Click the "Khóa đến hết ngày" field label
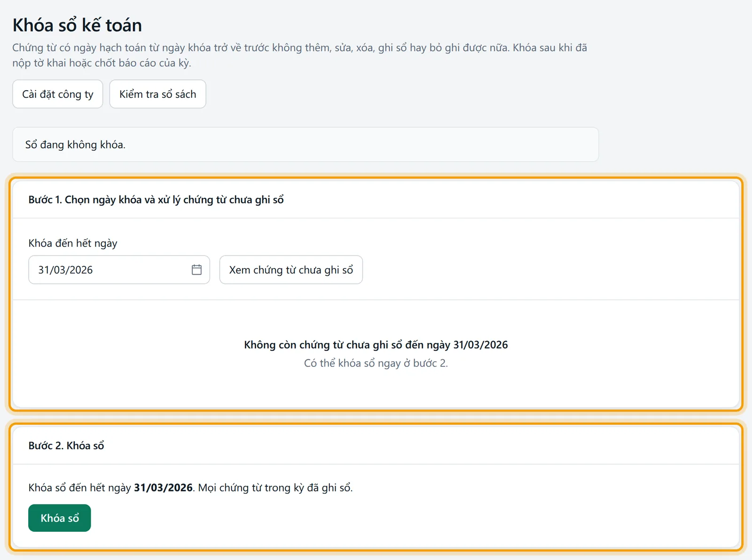The height and width of the screenshot is (560, 752). pos(73,243)
